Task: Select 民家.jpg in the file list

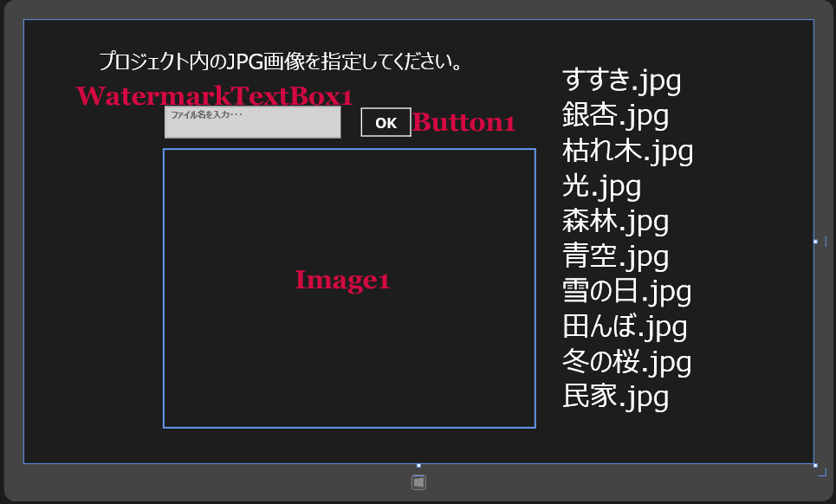Action: tap(615, 397)
